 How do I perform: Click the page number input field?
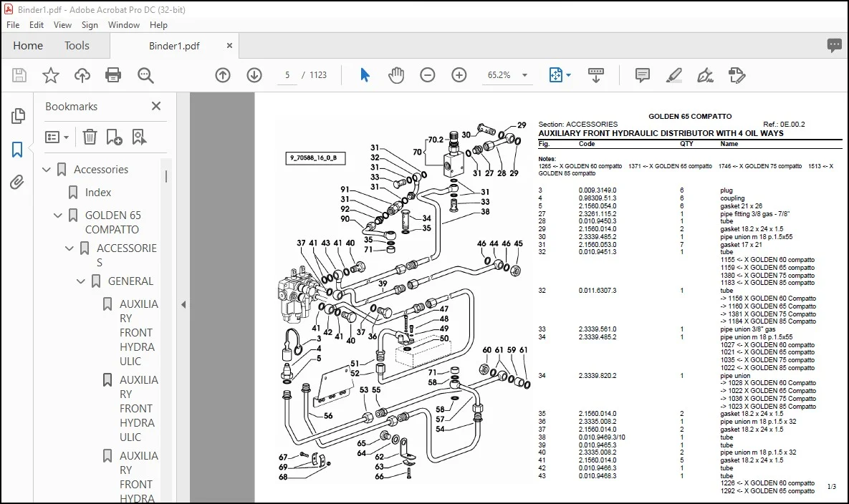287,75
